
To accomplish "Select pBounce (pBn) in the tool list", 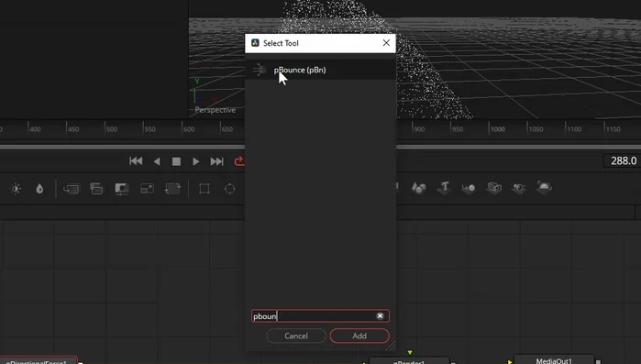I will pos(320,70).
